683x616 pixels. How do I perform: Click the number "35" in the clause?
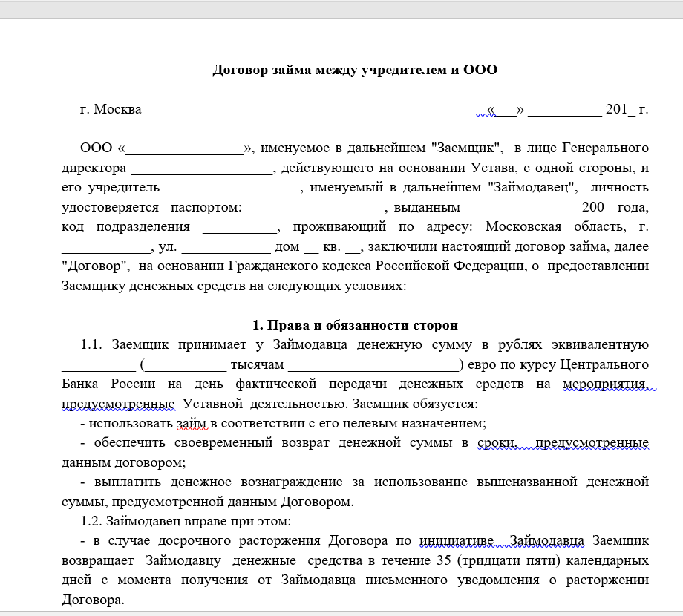443,561
